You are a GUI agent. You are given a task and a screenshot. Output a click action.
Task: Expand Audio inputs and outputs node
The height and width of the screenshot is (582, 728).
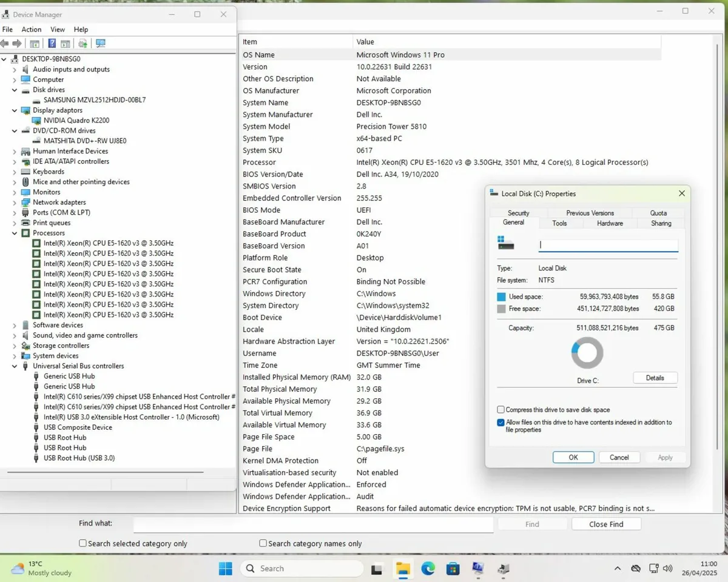pyautogui.click(x=15, y=70)
